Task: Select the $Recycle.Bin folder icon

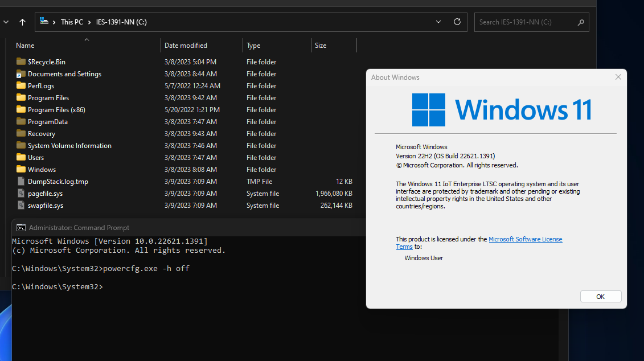Action: (21, 61)
